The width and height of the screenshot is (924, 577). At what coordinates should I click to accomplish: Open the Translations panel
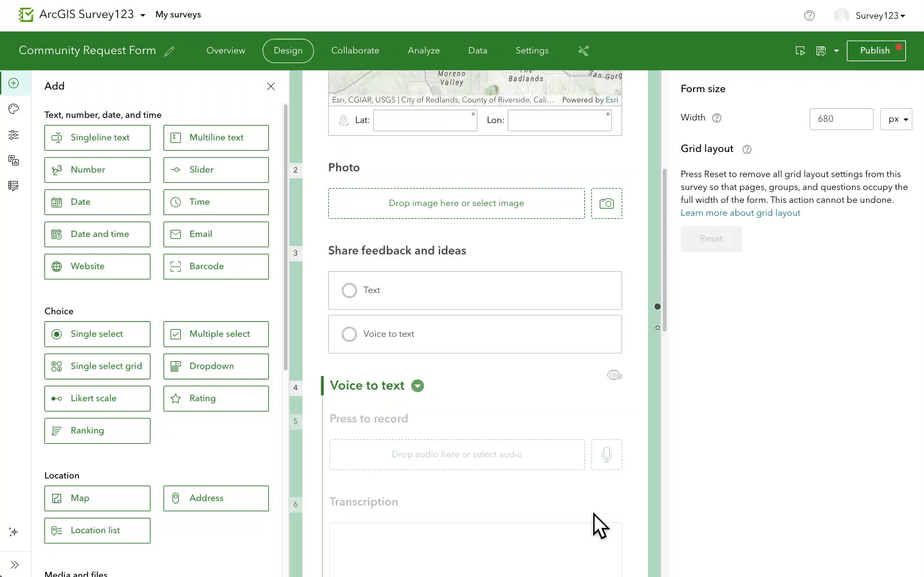click(x=14, y=160)
